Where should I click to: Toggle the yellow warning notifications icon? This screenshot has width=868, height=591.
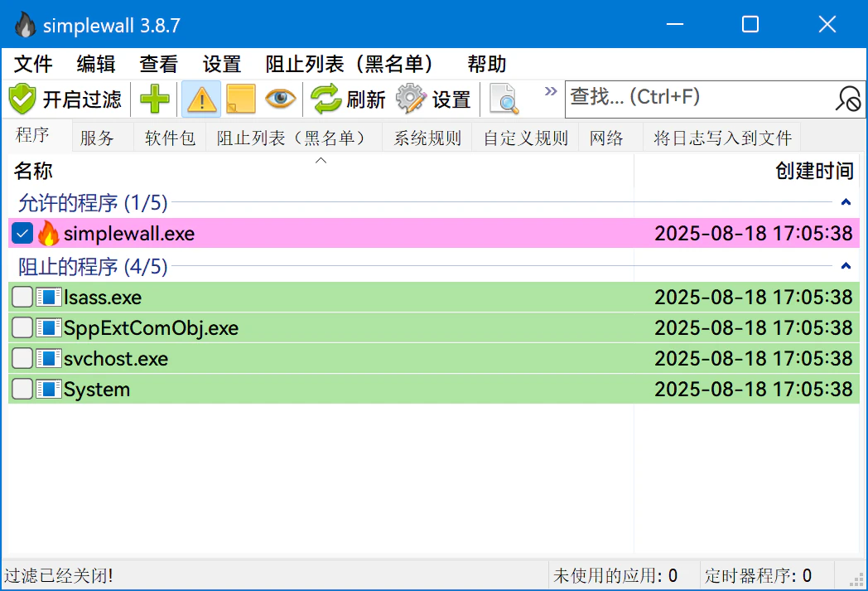(x=201, y=99)
